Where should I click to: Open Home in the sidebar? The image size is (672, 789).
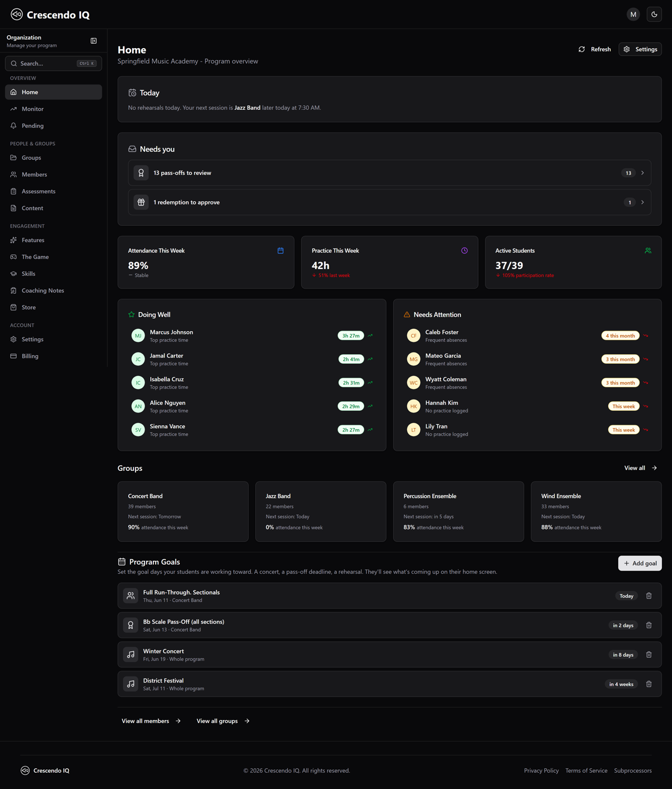point(54,92)
